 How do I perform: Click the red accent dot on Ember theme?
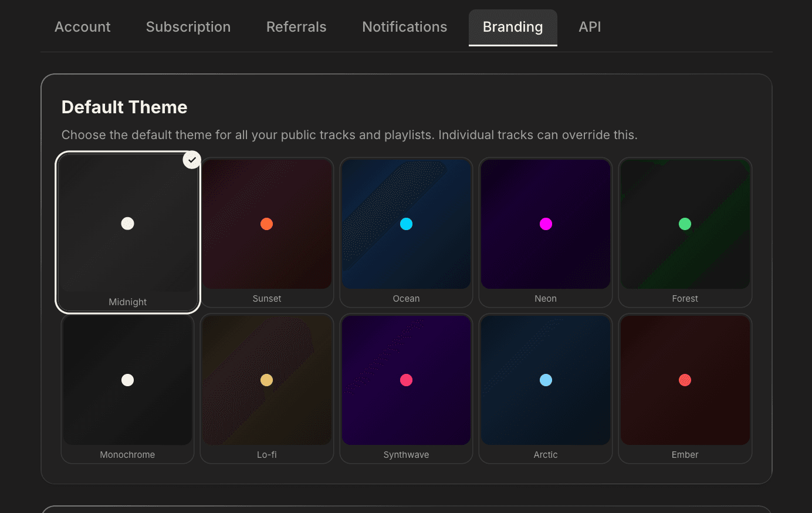point(685,380)
